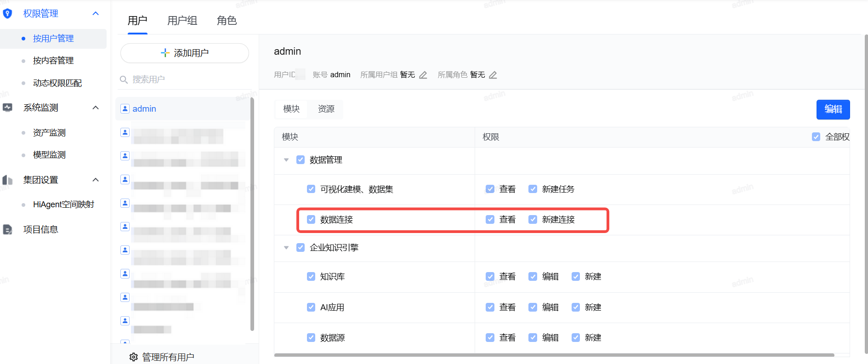Toggle the 全部权 select-all checkbox
This screenshot has width=868, height=364.
coord(816,137)
